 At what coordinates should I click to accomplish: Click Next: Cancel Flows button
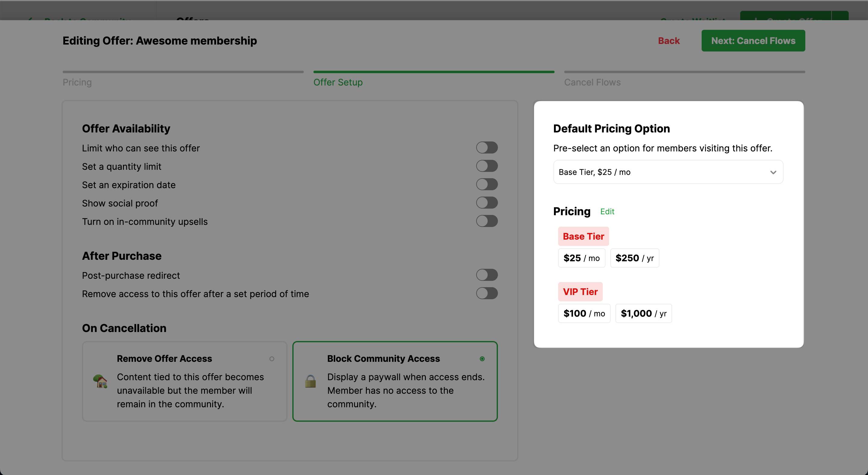[x=753, y=41]
